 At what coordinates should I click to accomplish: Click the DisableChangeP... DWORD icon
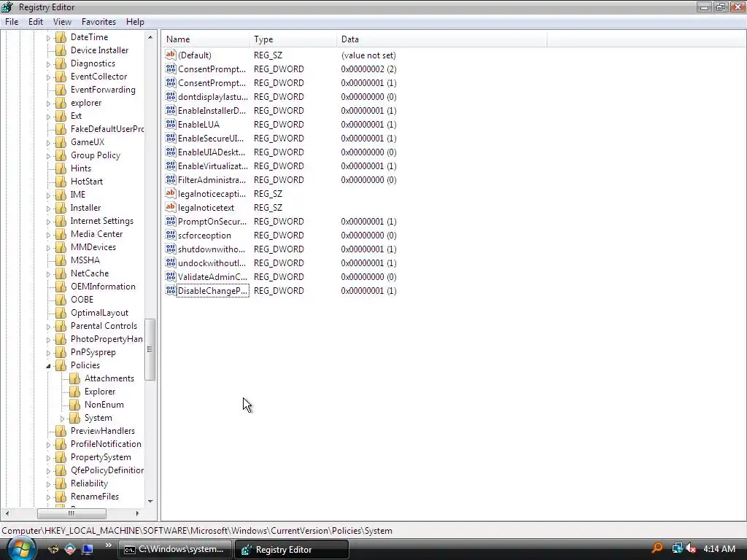pyautogui.click(x=171, y=290)
